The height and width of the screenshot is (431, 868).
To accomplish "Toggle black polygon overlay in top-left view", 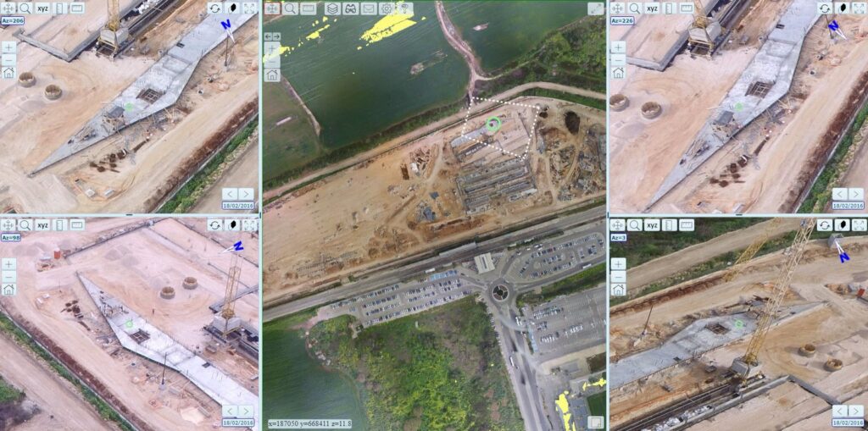I will click(231, 8).
